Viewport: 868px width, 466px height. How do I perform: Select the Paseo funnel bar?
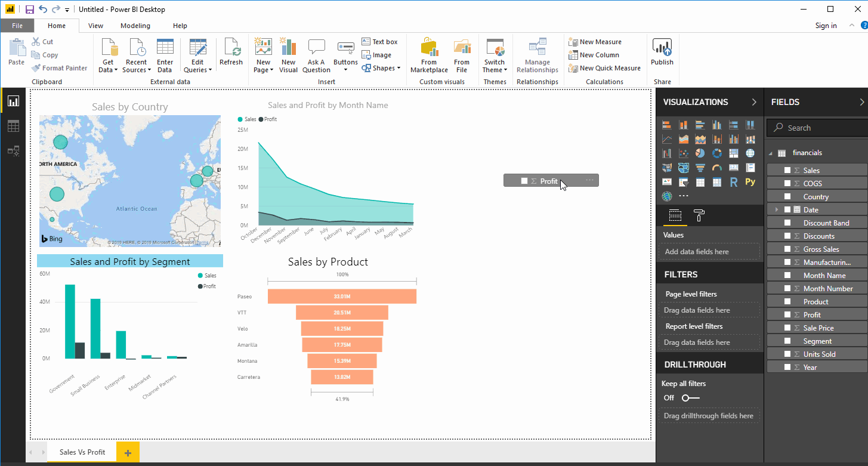pyautogui.click(x=342, y=297)
